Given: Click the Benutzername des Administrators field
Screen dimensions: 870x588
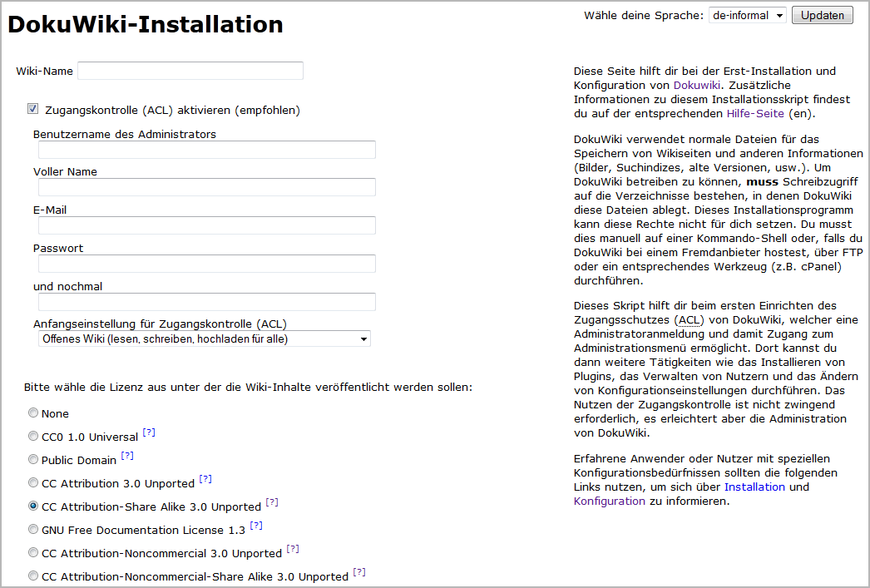Looking at the screenshot, I should tap(207, 150).
